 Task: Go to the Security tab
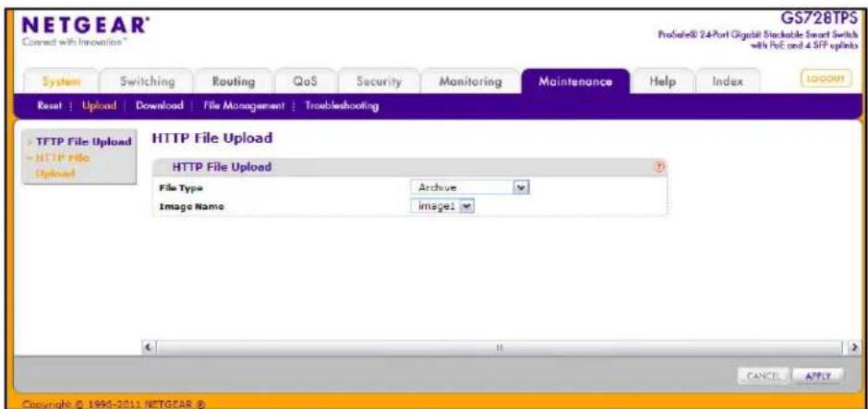point(378,81)
